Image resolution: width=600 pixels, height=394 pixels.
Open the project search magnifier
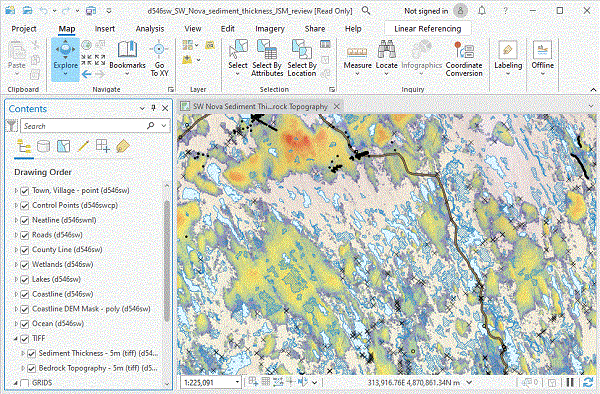366,11
